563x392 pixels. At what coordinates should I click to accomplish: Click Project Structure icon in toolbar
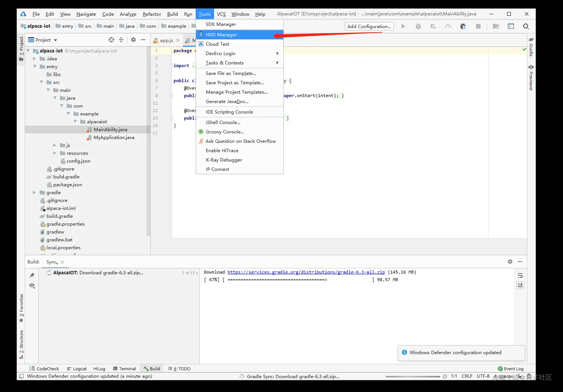pyautogui.click(x=496, y=26)
